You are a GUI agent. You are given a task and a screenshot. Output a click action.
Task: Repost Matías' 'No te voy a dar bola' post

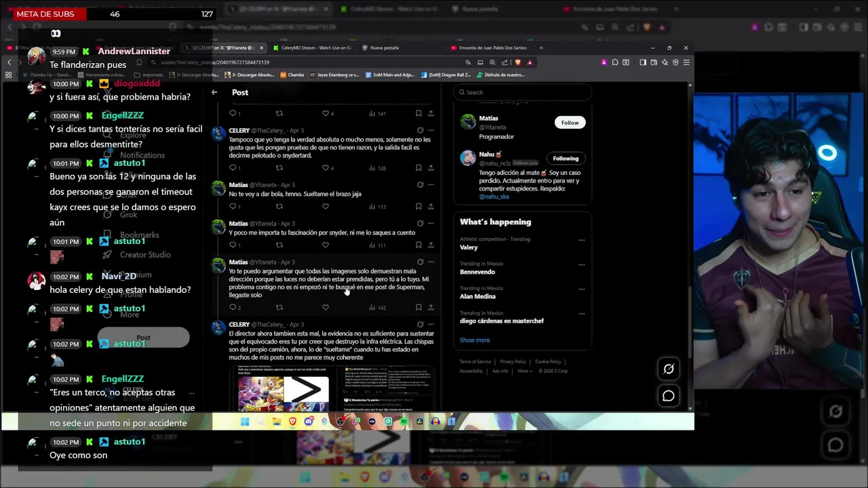click(x=279, y=206)
